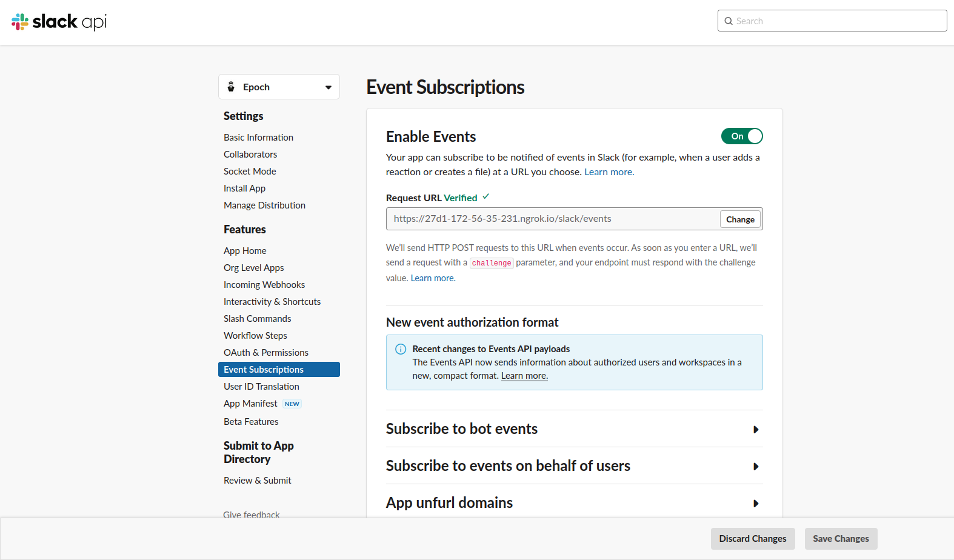Open Org Level Apps
The image size is (954, 560).
pos(253,268)
